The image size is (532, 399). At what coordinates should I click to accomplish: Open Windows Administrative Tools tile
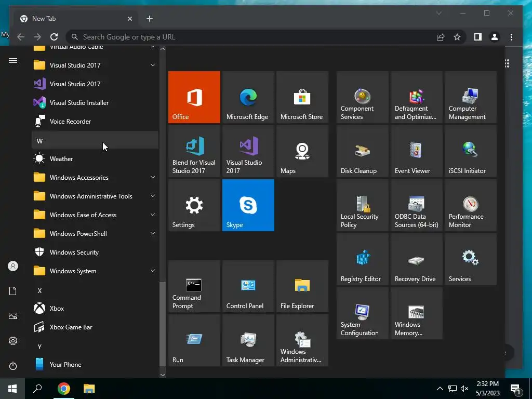tap(302, 340)
